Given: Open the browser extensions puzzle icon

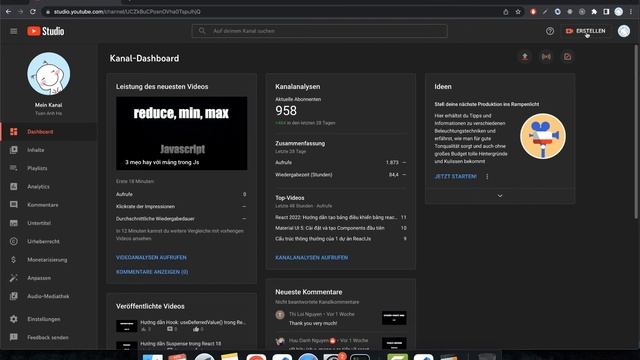Looking at the screenshot, I should coord(594,12).
